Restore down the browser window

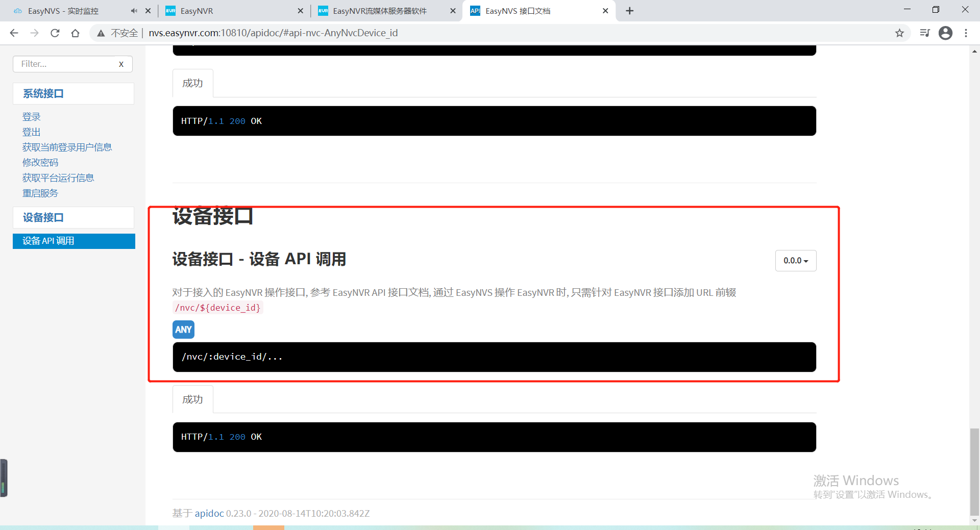pos(936,10)
